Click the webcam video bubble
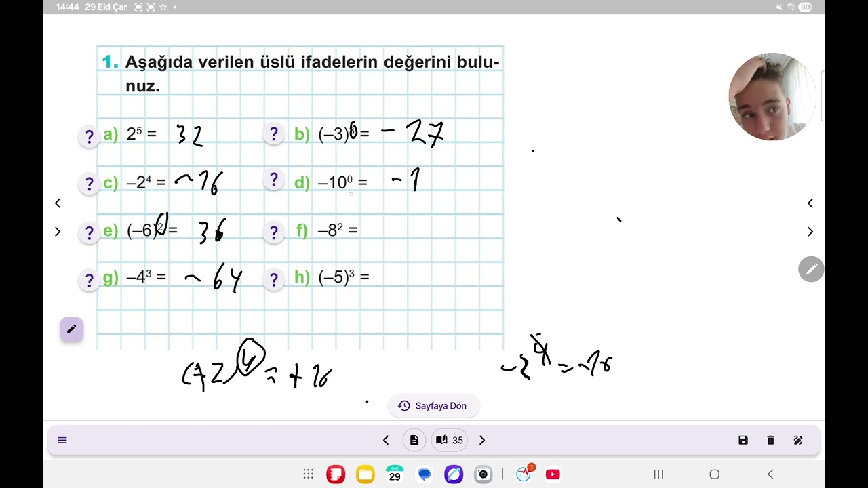This screenshot has height=488, width=868. [x=772, y=97]
